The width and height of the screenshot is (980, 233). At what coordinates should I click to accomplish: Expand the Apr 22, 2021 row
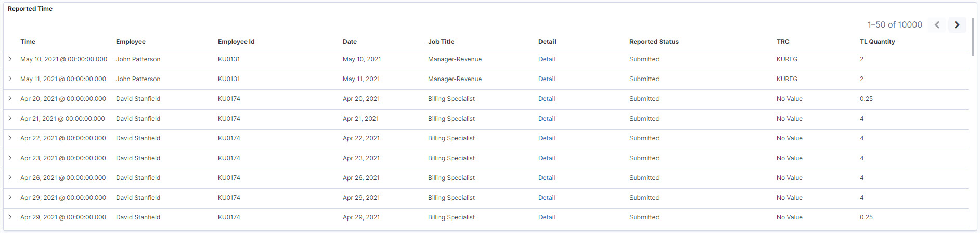pos(10,138)
